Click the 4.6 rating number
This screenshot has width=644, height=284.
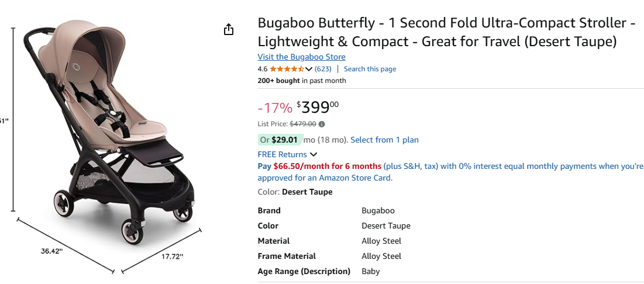(x=263, y=69)
